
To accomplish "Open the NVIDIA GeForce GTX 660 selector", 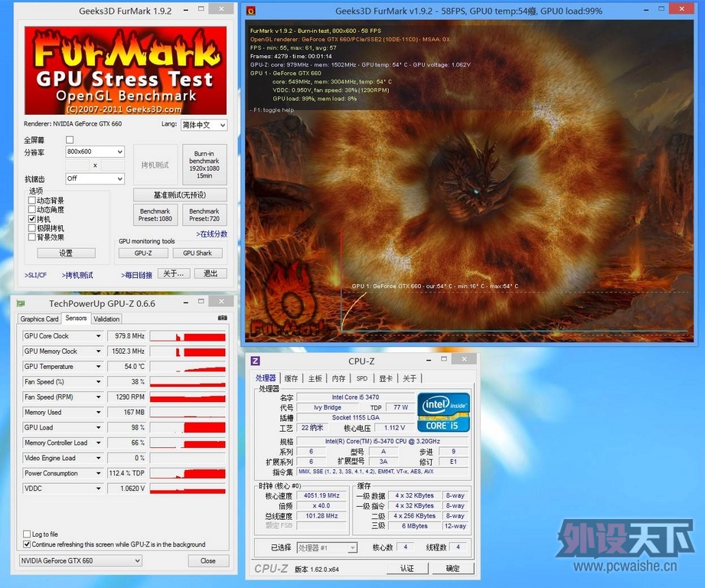I will point(80,560).
